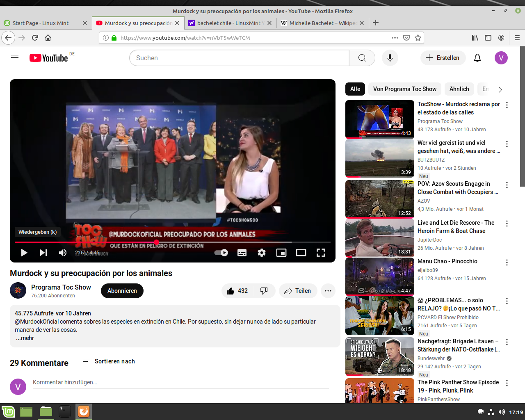525x420 pixels.
Task: Open Manu Chao - Pinocchio title
Action: 447,261
